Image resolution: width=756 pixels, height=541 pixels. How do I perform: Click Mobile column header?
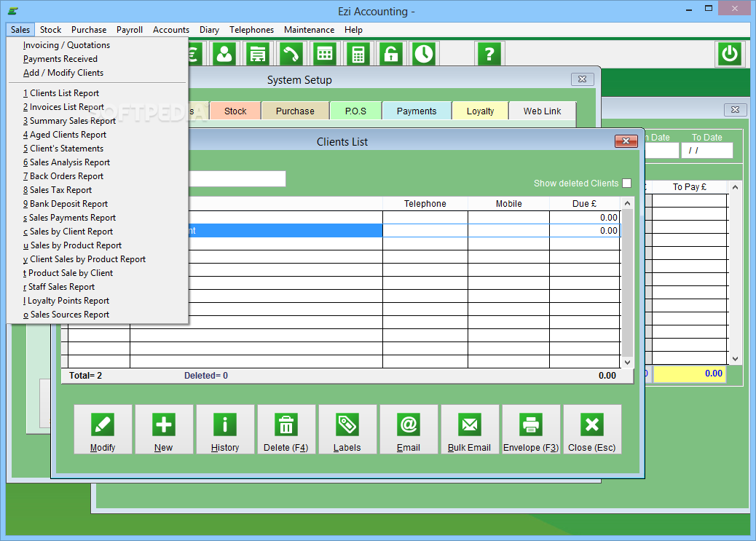tap(508, 203)
